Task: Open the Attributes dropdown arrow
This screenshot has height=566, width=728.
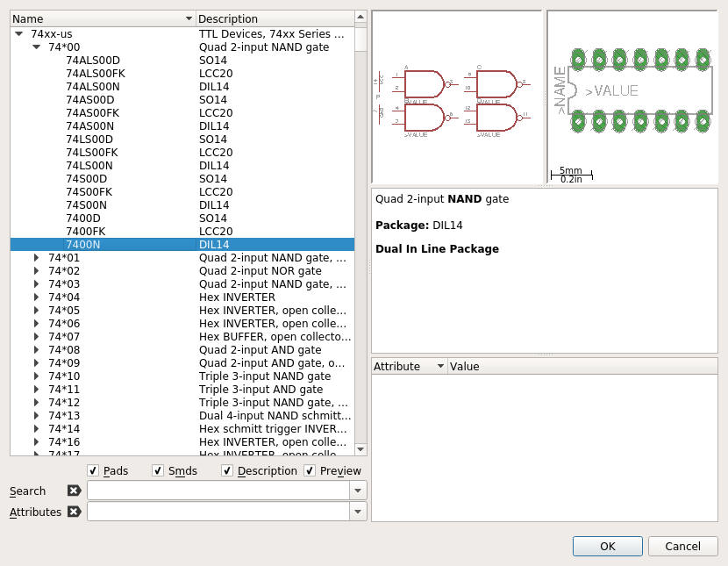Action: click(357, 512)
